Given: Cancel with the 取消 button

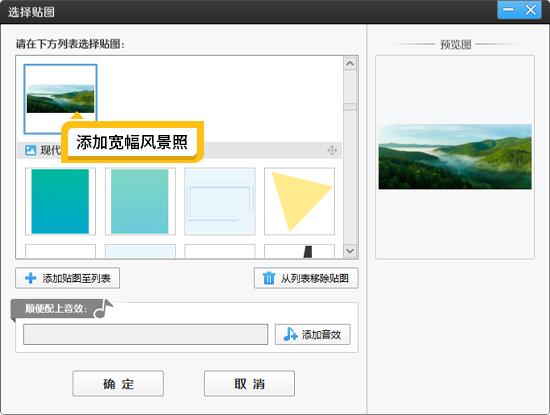Looking at the screenshot, I should (x=249, y=383).
